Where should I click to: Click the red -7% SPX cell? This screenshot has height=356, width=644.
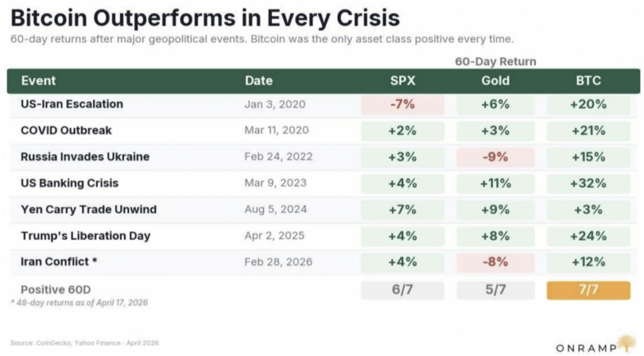coord(402,104)
